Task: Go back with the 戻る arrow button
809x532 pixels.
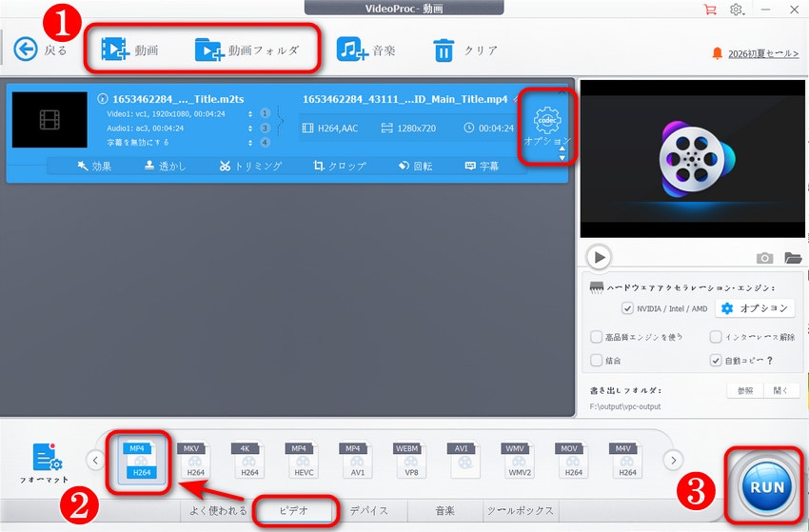Action: (x=26, y=49)
